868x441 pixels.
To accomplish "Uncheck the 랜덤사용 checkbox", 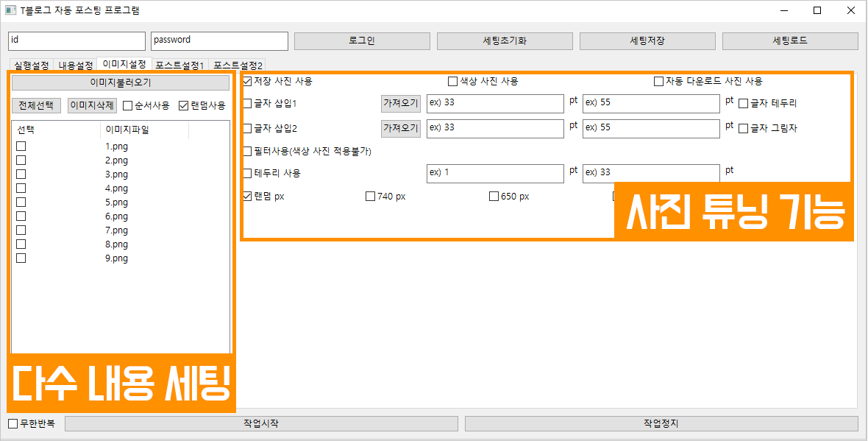I will pos(184,105).
